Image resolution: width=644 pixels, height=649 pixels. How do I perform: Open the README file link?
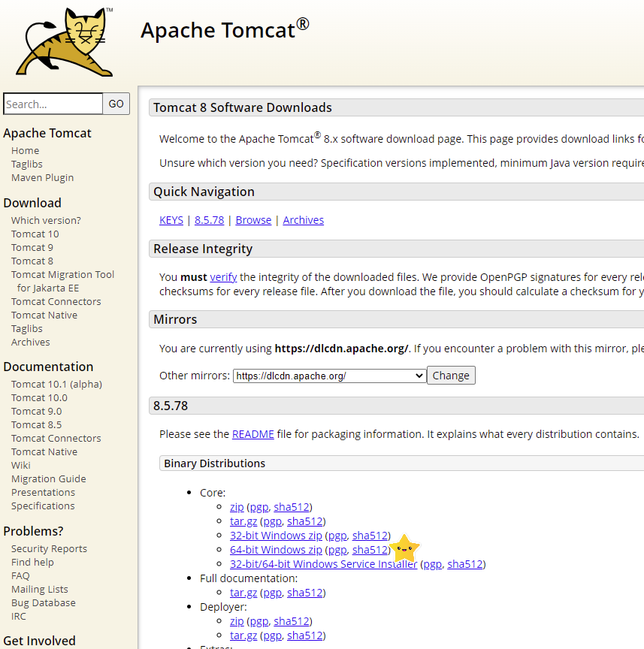coord(253,434)
